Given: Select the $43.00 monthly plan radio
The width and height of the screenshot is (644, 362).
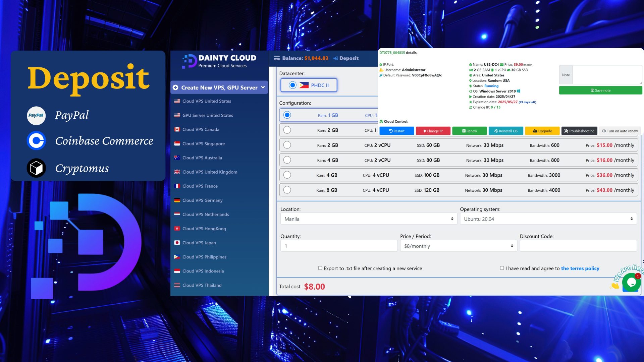Looking at the screenshot, I should 287,190.
